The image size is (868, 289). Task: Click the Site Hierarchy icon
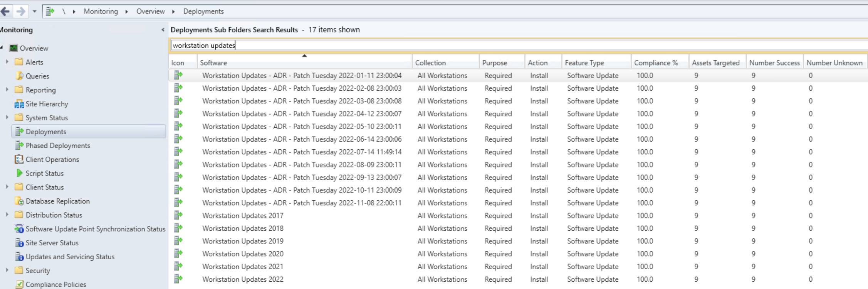[19, 104]
